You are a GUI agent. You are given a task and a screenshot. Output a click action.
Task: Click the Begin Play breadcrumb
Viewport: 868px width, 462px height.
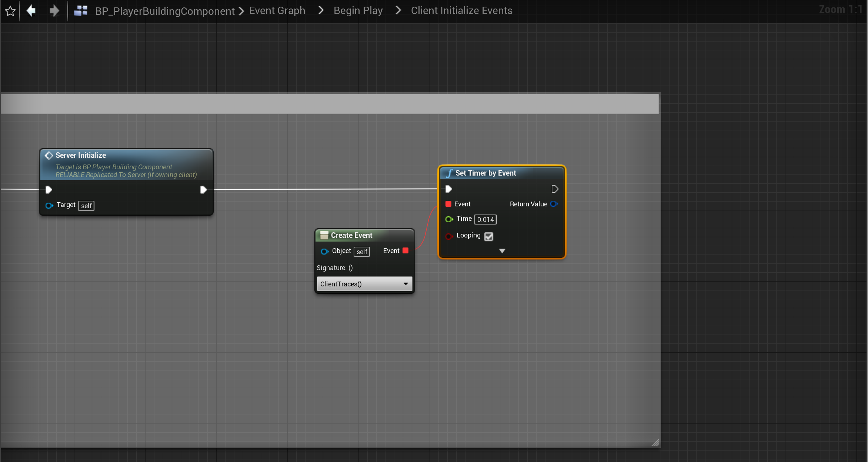pyautogui.click(x=358, y=11)
